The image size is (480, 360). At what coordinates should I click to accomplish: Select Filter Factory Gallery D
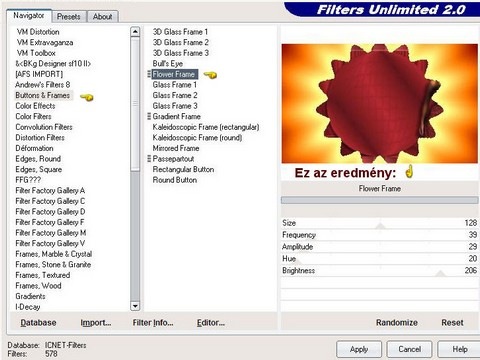tap(50, 212)
